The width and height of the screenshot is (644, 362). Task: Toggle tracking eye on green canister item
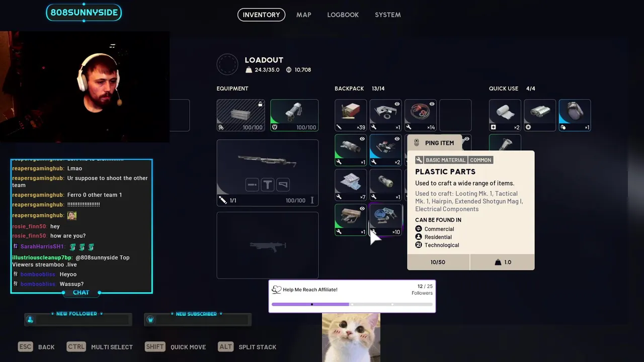point(362,139)
